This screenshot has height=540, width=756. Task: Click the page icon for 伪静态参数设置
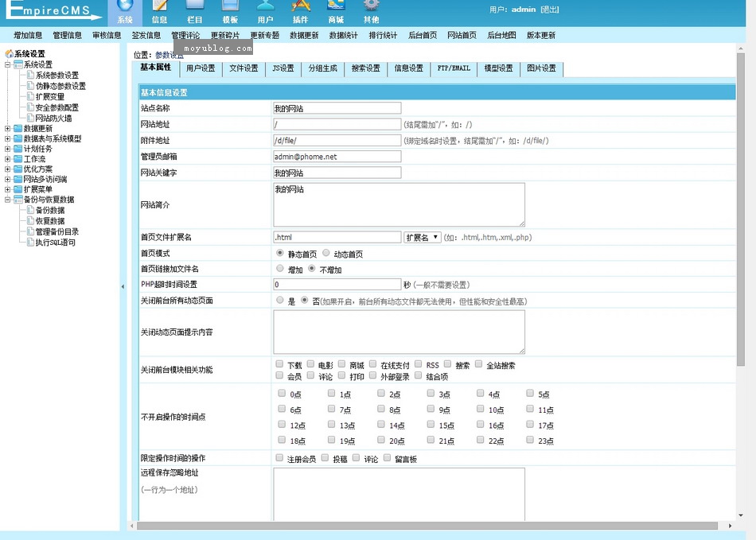[x=30, y=85]
